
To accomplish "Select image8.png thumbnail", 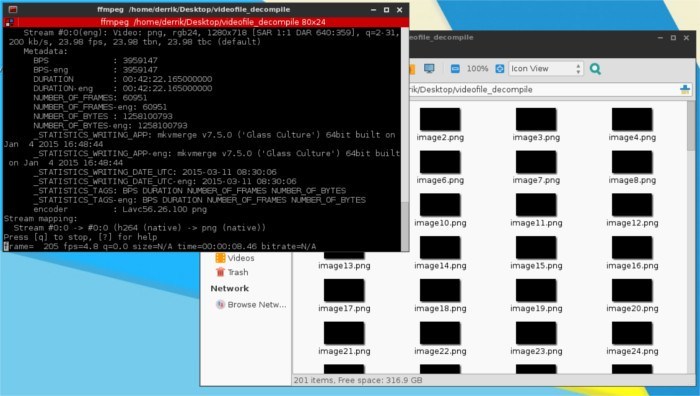I will tap(632, 162).
